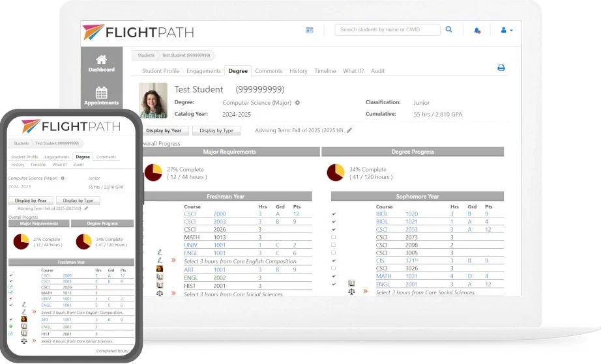Tick the checkbox for CSCI 2098
Image resolution: width=601 pixels, height=364 pixels.
point(334,245)
